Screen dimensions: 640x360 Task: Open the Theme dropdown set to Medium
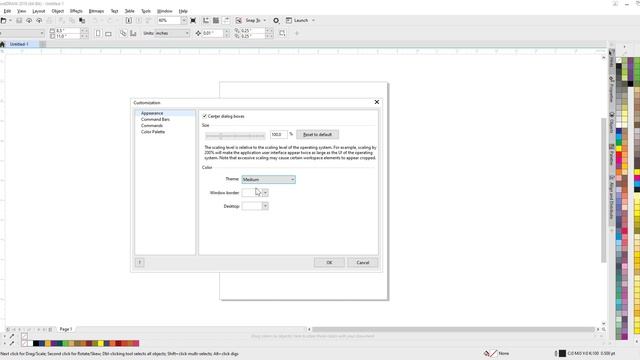pyautogui.click(x=269, y=180)
